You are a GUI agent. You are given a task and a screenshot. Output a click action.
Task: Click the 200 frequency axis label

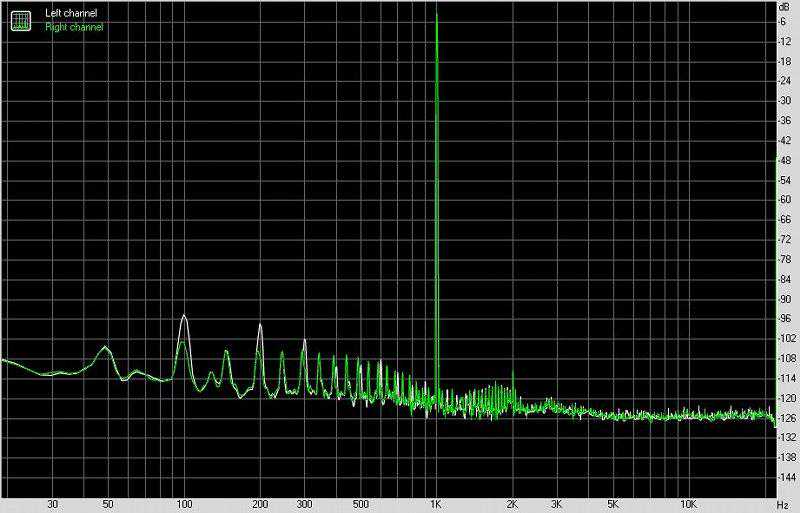[x=260, y=504]
